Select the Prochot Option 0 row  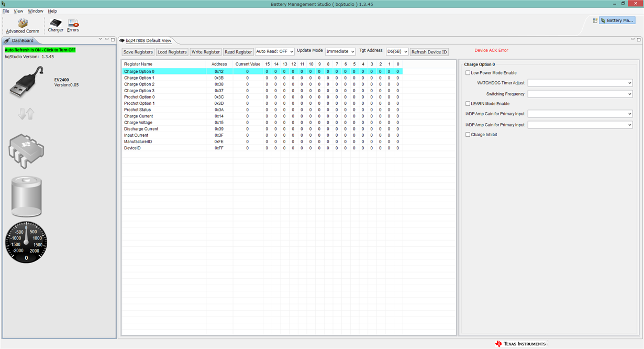[x=262, y=97]
